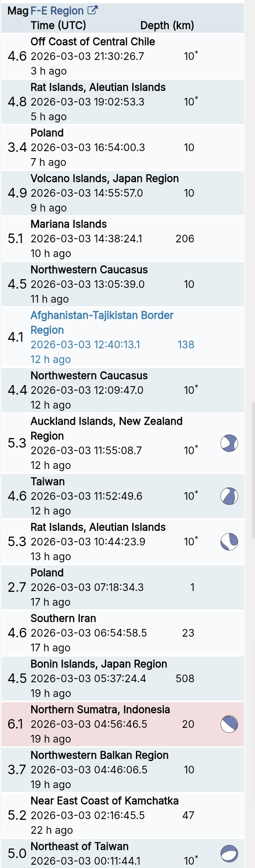Viewport: 255px width, 868px height.
Task: Select the Off Coast of Central Chile earthquake
Action: (93, 42)
